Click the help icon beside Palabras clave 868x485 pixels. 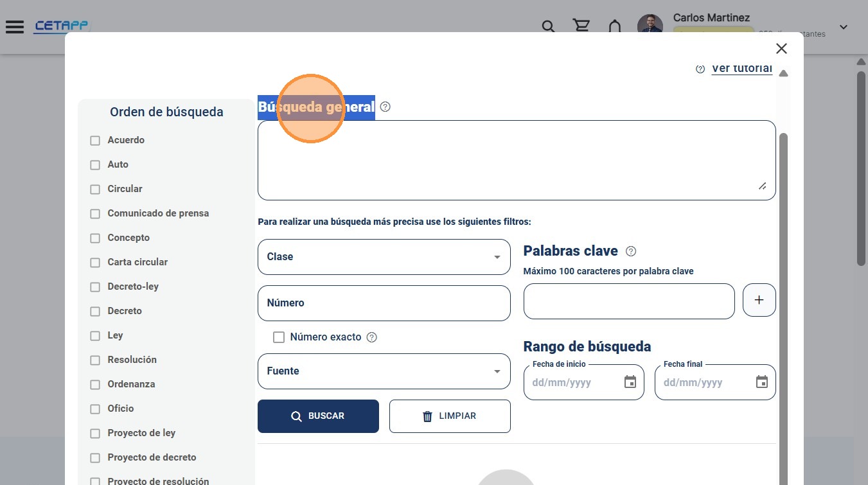(631, 251)
